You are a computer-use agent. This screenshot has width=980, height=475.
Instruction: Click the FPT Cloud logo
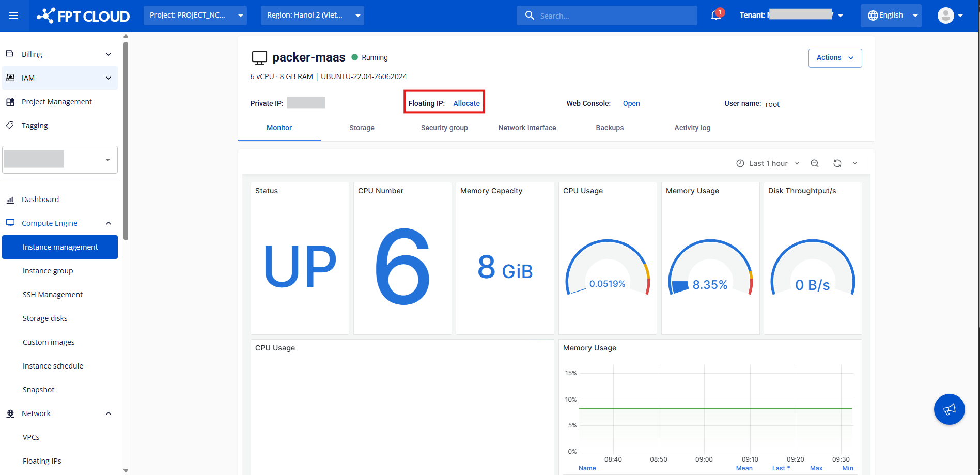[83, 16]
